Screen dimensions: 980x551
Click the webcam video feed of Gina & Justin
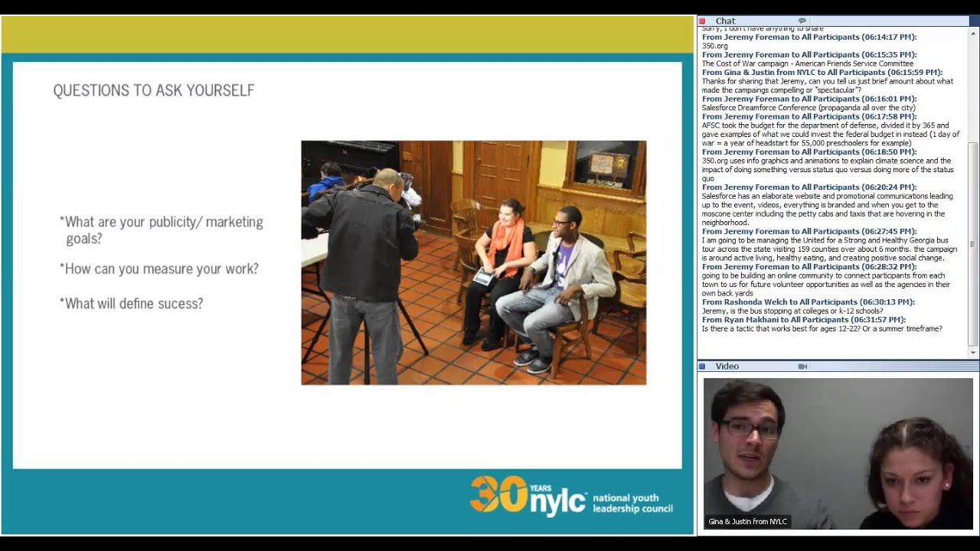(x=838, y=453)
